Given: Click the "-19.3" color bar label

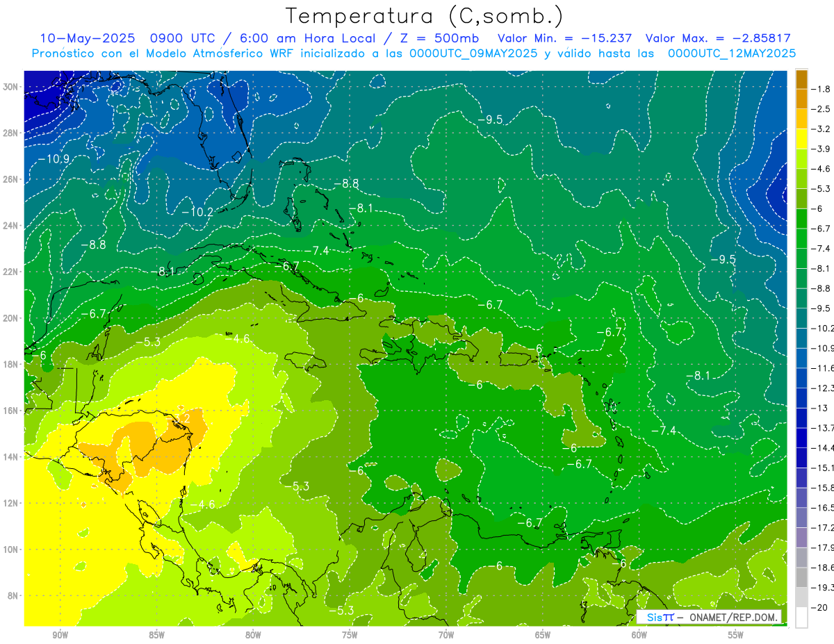Looking at the screenshot, I should tap(823, 588).
